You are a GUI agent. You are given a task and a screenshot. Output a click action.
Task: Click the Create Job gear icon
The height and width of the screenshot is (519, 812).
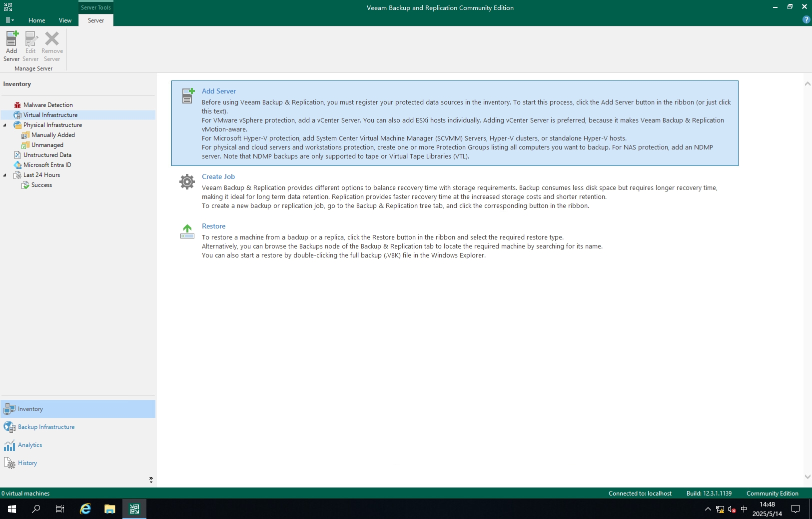click(x=187, y=182)
